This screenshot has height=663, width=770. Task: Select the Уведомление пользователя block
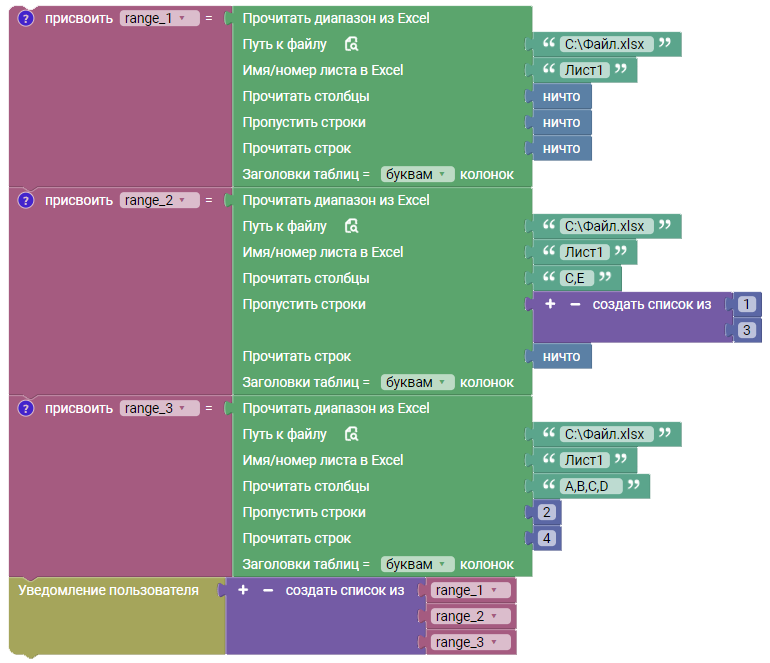(x=109, y=590)
